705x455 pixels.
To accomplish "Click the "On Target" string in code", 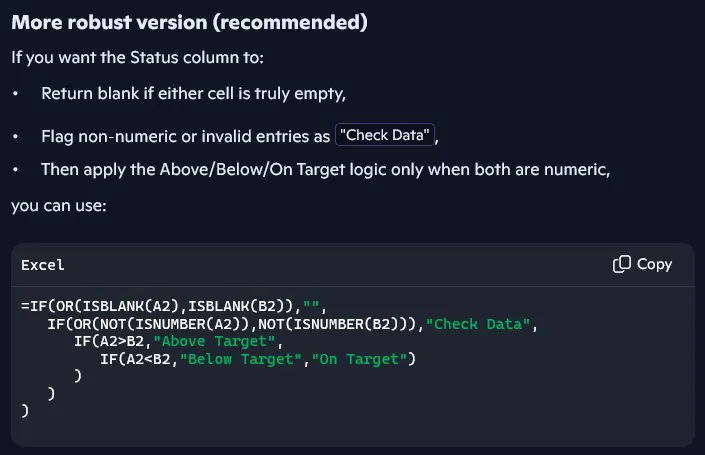I will 360,359.
